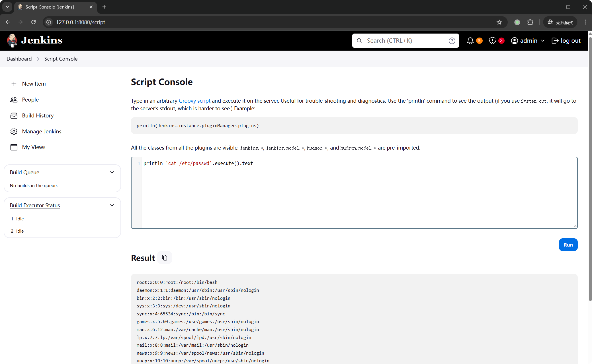The height and width of the screenshot is (364, 592).
Task: Select New Item in the sidebar
Action: [x=34, y=84]
